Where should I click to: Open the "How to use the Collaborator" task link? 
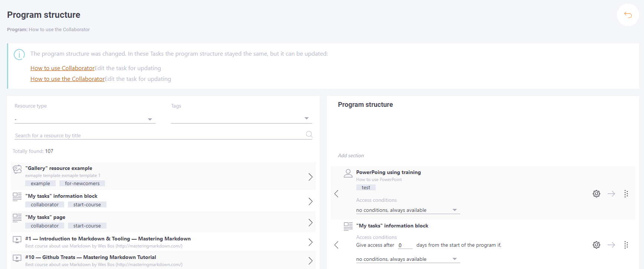coord(68,79)
